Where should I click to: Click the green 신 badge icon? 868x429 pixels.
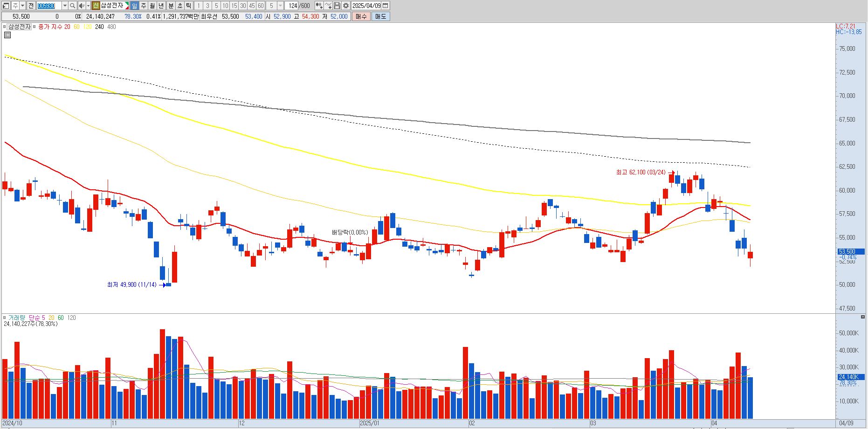pos(96,6)
